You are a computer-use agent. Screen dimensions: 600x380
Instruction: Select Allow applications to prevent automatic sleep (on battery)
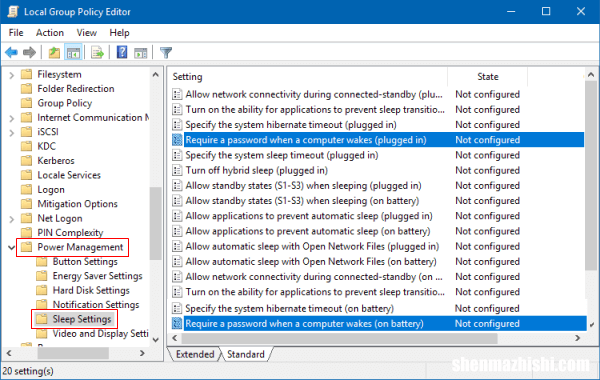308,232
